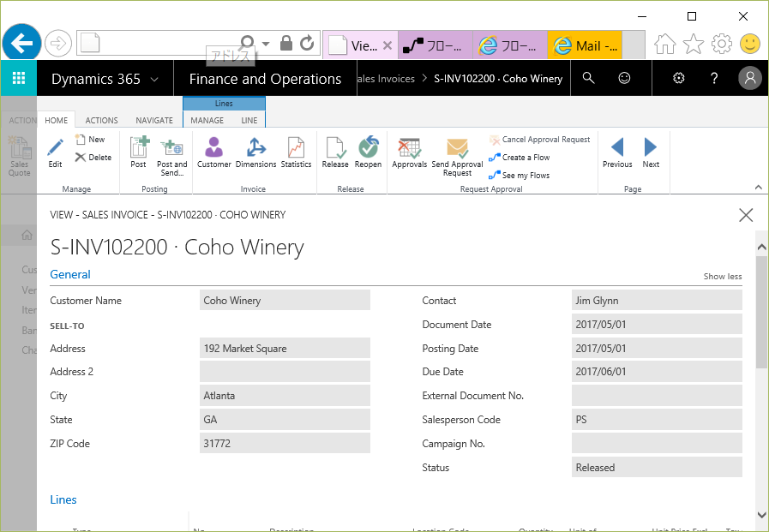Click the ZIP Code field 31772
The image size is (769, 532).
[x=285, y=444]
